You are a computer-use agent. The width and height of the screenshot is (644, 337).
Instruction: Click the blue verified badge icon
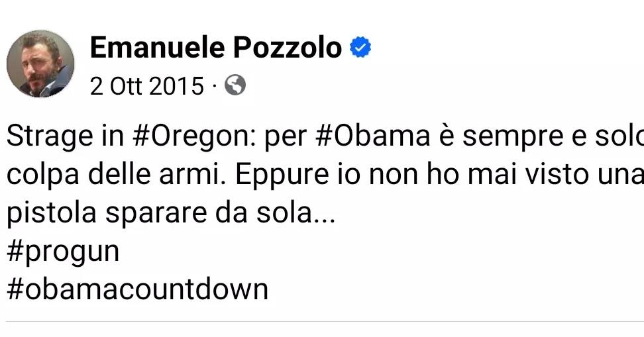360,48
